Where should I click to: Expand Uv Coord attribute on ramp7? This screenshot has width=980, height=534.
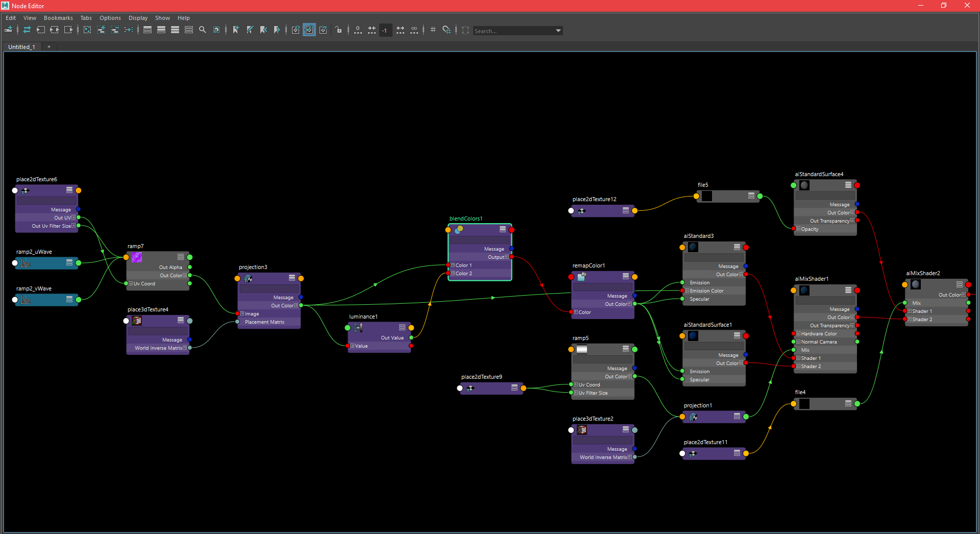click(131, 284)
